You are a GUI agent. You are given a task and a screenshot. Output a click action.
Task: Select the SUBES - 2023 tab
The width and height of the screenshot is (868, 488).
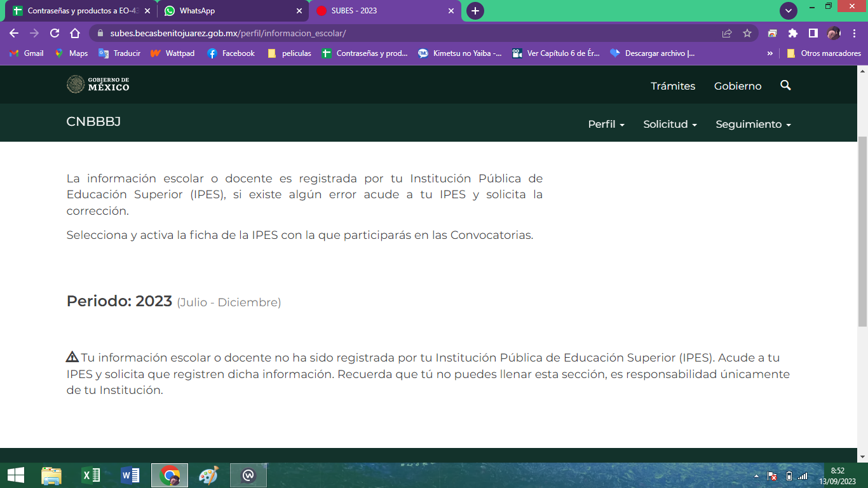click(385, 11)
